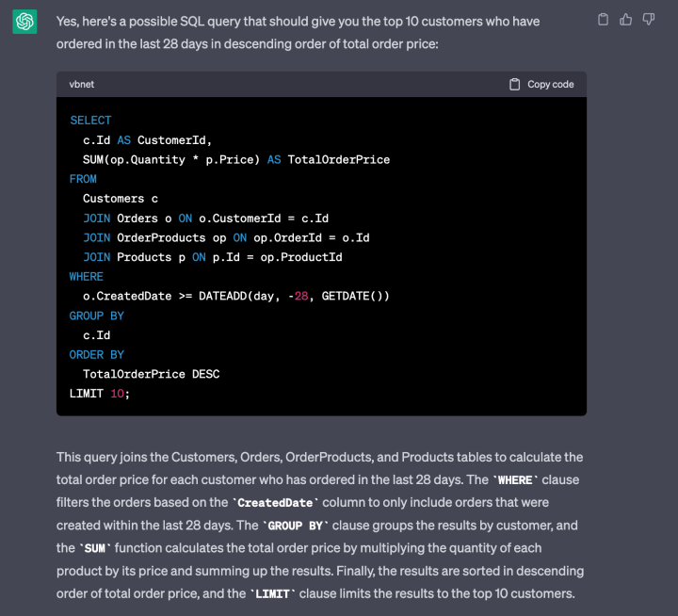Click the 'TotalOrderPrice DESC' line
The width and height of the screenshot is (678, 616).
point(151,374)
